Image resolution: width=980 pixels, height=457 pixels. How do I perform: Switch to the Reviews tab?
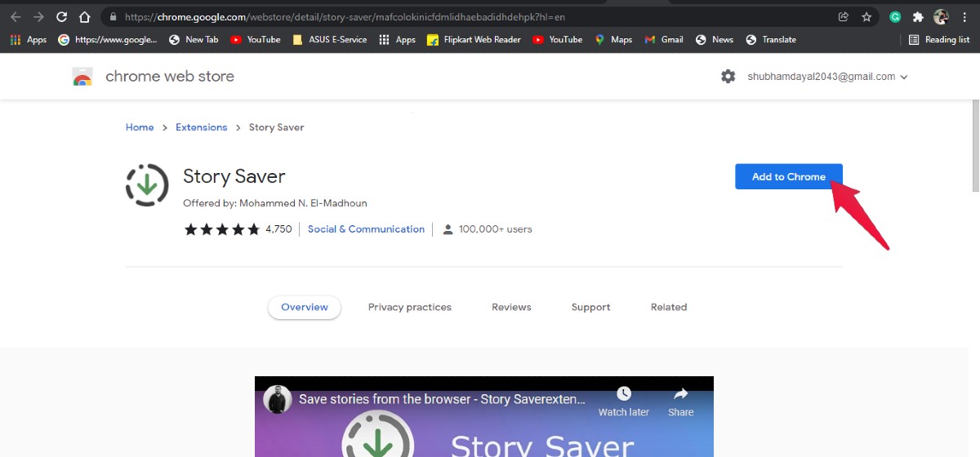click(511, 308)
